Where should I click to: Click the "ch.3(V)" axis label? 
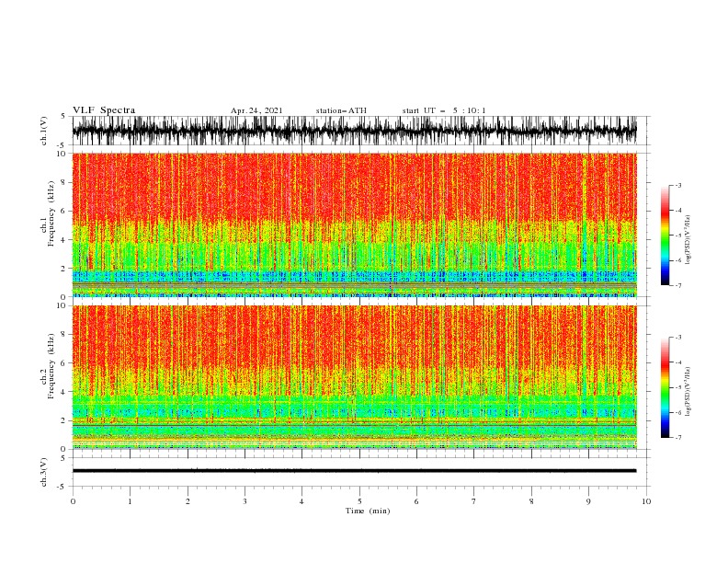pos(44,472)
